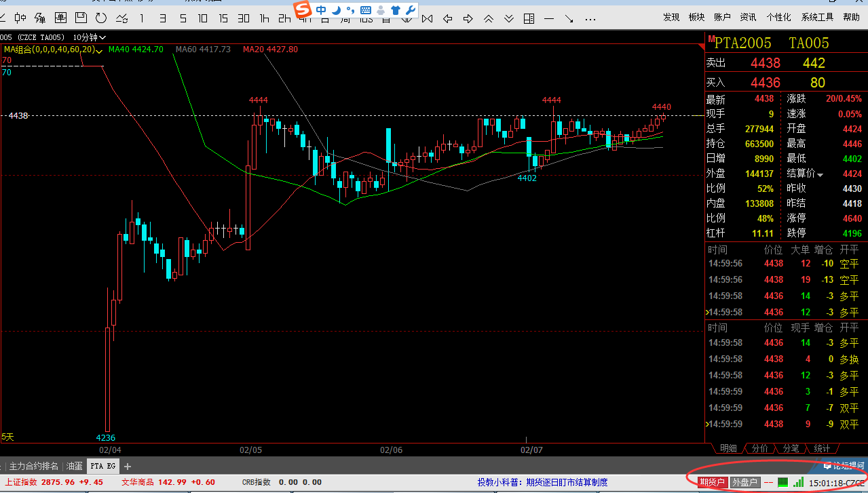This screenshot has width=868, height=493.
Task: Click the double chevron up icon
Action: [x=488, y=18]
